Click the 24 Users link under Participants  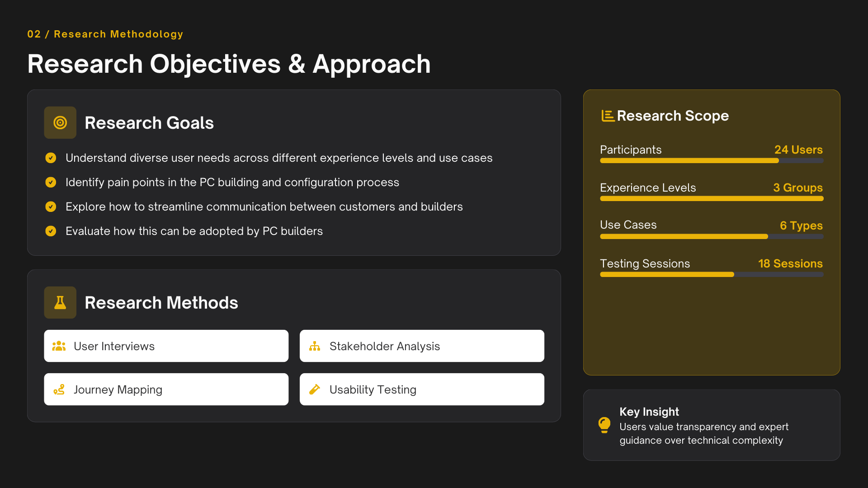pos(798,150)
